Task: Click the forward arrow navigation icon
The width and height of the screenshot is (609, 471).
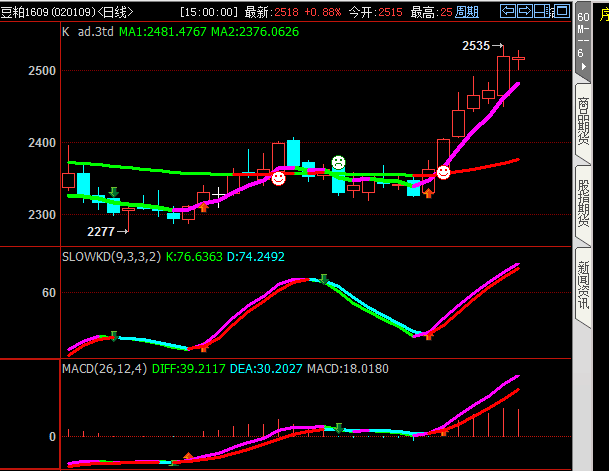Action: (x=525, y=11)
